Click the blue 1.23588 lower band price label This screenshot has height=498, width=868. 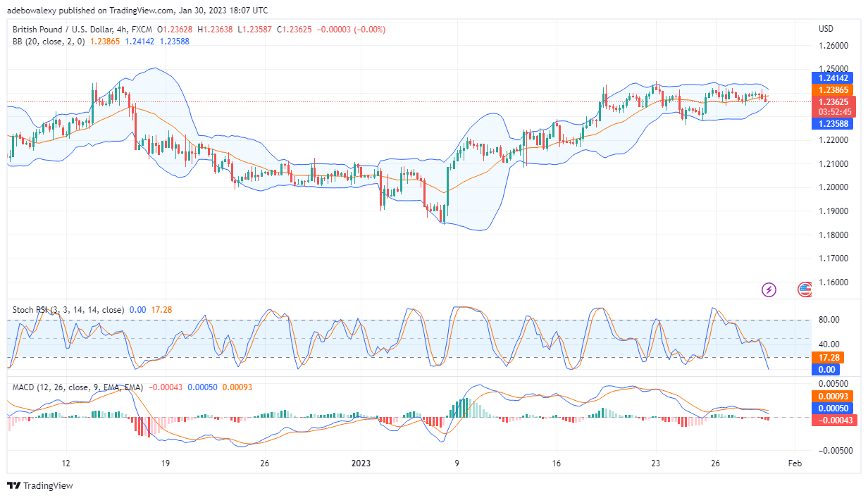(x=833, y=124)
